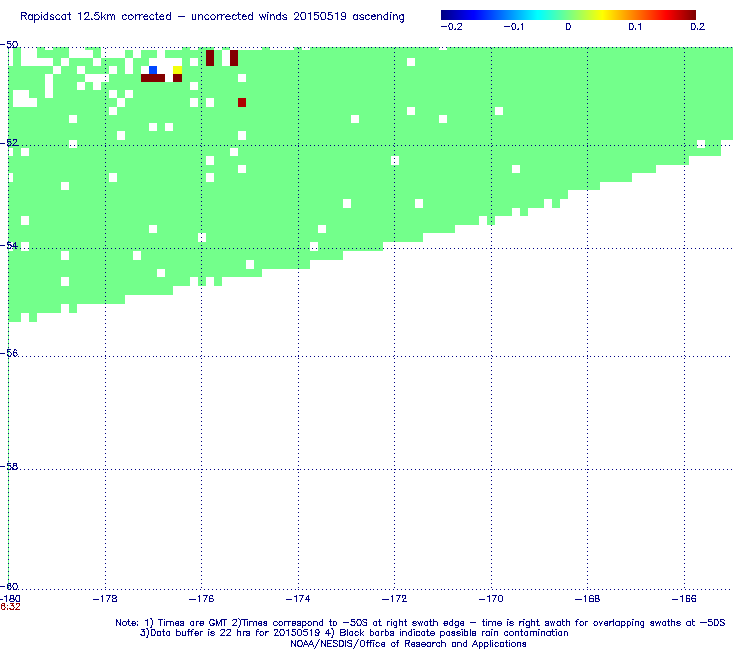Click the yellow data cell in the swath
This screenshot has height=650, width=740.
[177, 70]
